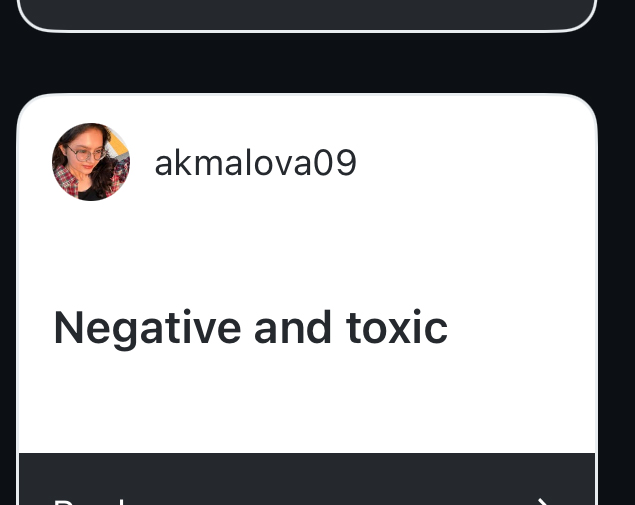635x505 pixels.
Task: Click the rounded bottom edge of upper card
Action: pos(307,29)
